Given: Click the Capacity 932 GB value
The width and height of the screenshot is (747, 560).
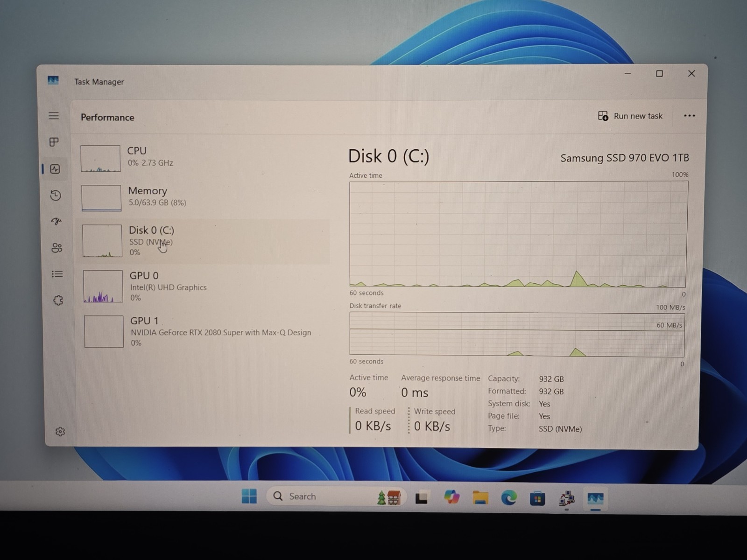Looking at the screenshot, I should click(551, 379).
